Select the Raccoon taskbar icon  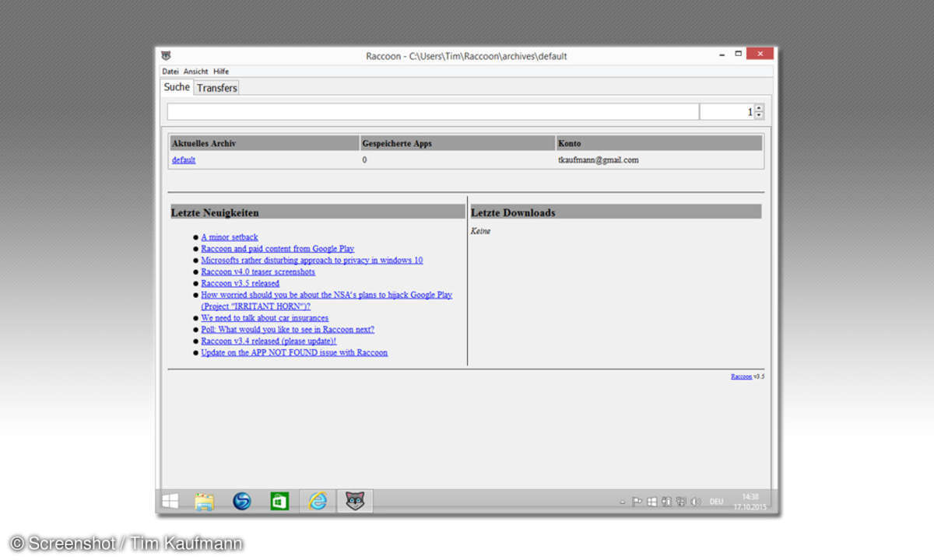point(355,501)
